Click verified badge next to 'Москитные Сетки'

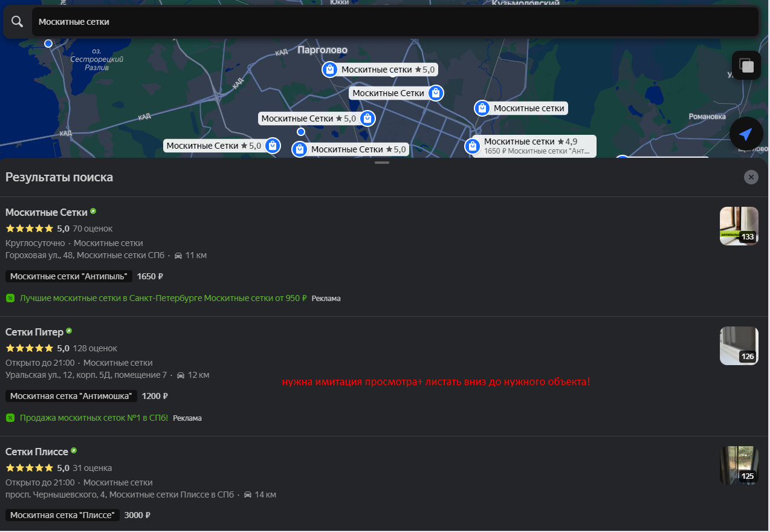[93, 212]
